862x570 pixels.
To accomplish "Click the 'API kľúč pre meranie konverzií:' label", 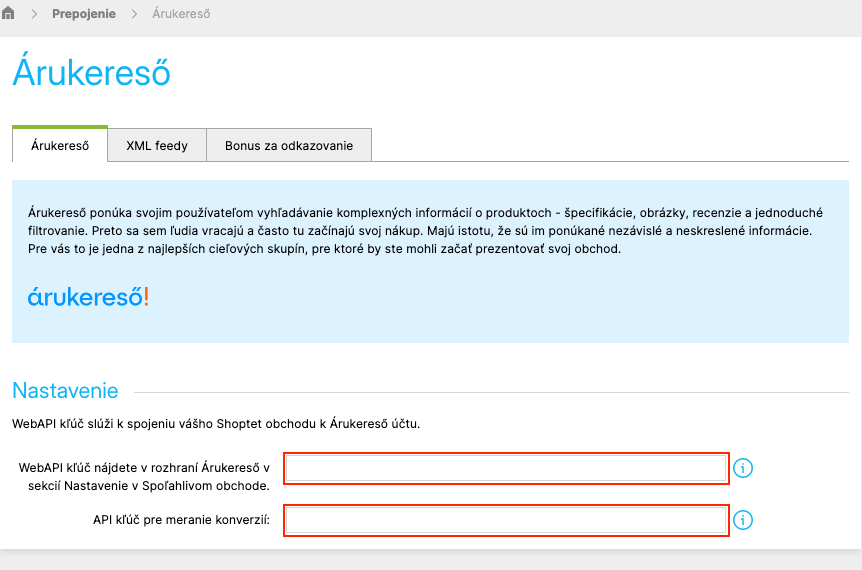I will pyautogui.click(x=181, y=520).
